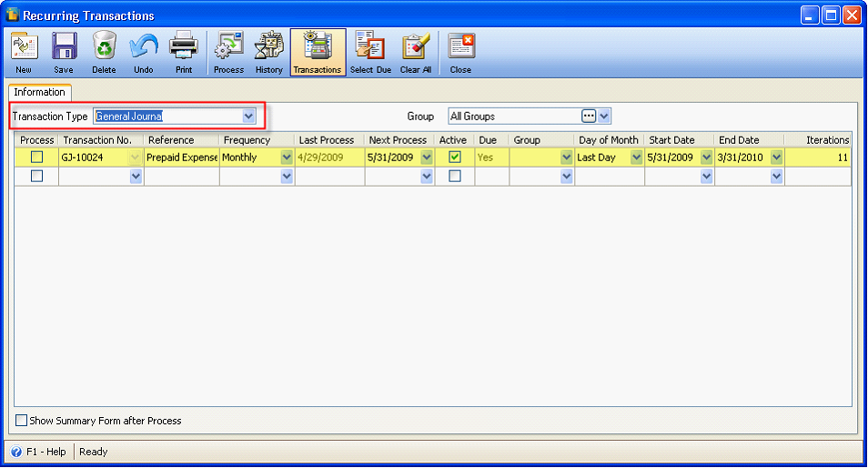868x468 pixels.
Task: Click the app icon in title bar
Action: click(x=12, y=15)
